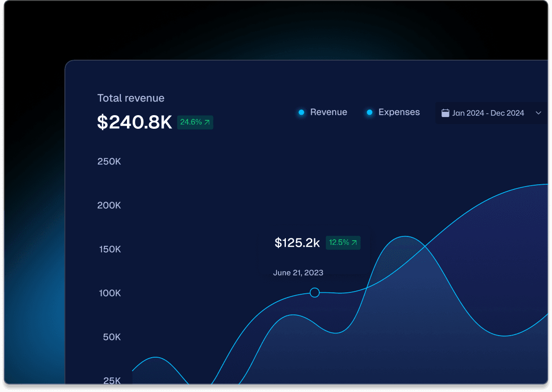Click the 25K axis label
The width and height of the screenshot is (552, 392).
[112, 380]
